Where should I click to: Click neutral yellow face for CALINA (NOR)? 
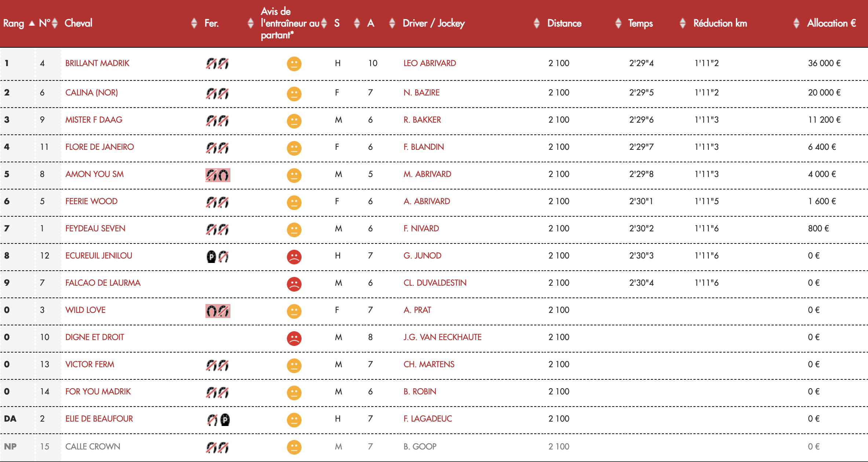coord(294,94)
